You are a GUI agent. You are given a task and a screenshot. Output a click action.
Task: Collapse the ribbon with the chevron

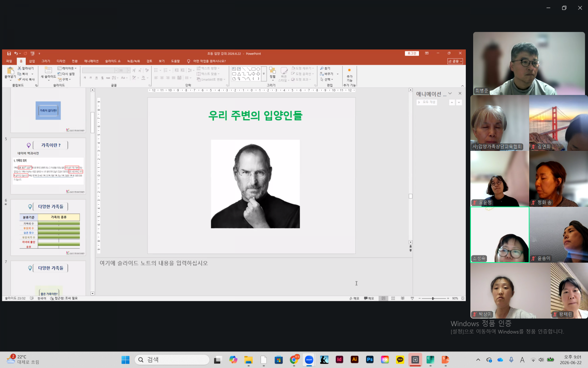click(462, 86)
